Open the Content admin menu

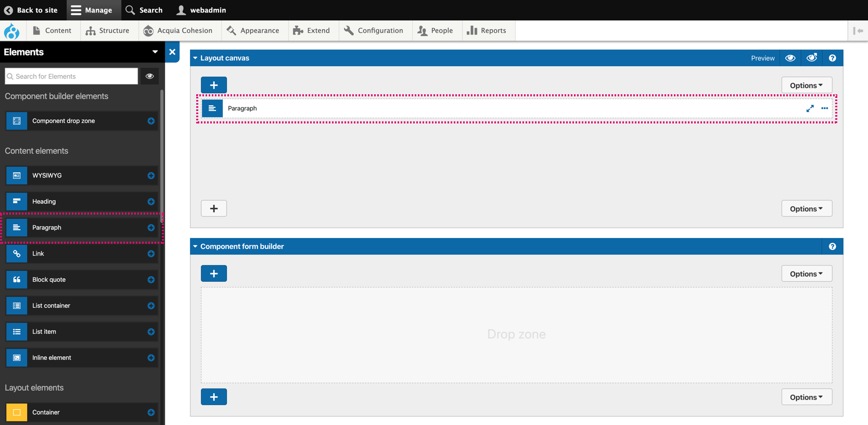click(x=52, y=31)
